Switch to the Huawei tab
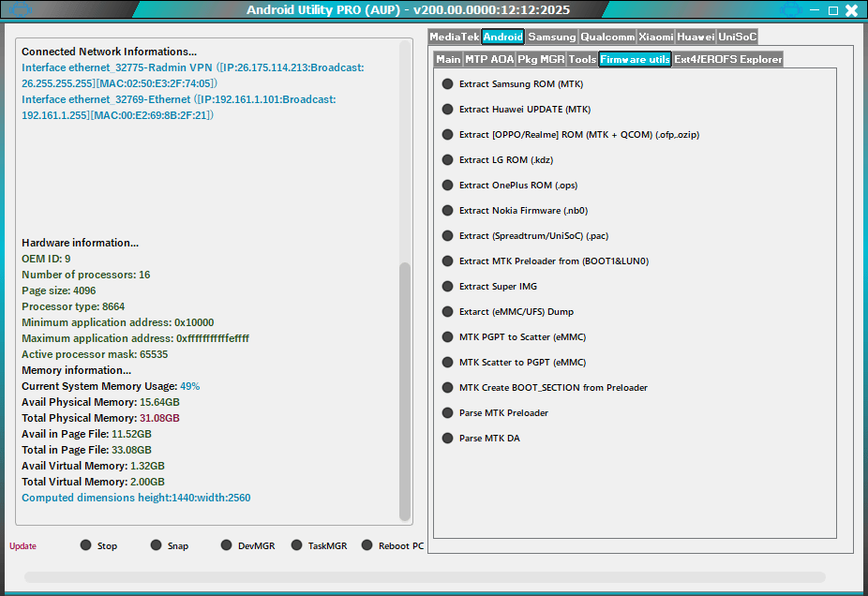This screenshot has width=868, height=596. click(696, 37)
